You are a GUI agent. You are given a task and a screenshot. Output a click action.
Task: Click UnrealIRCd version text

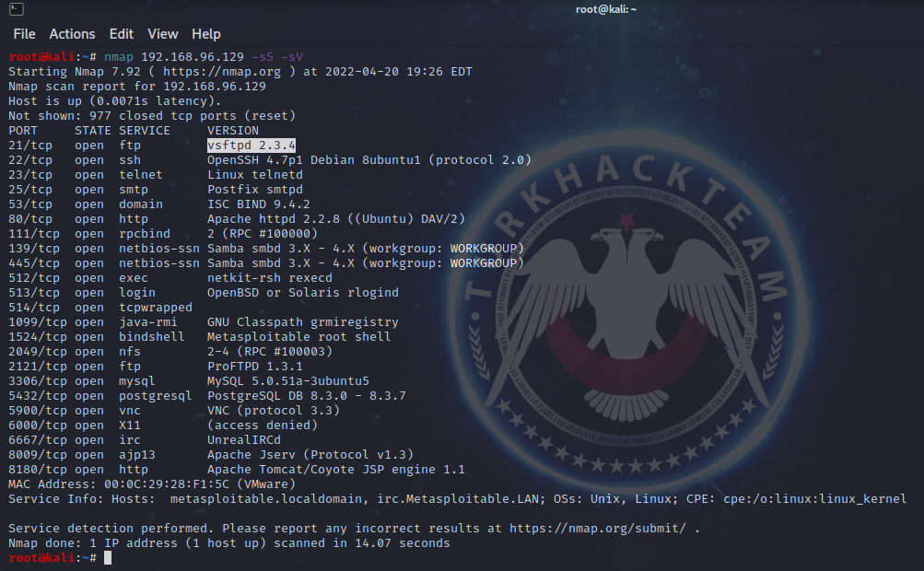[244, 440]
